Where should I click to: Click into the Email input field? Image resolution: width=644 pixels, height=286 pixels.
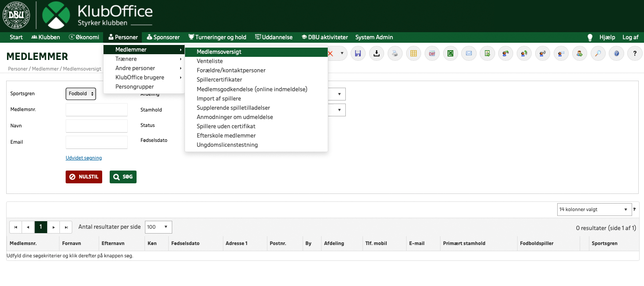point(96,142)
